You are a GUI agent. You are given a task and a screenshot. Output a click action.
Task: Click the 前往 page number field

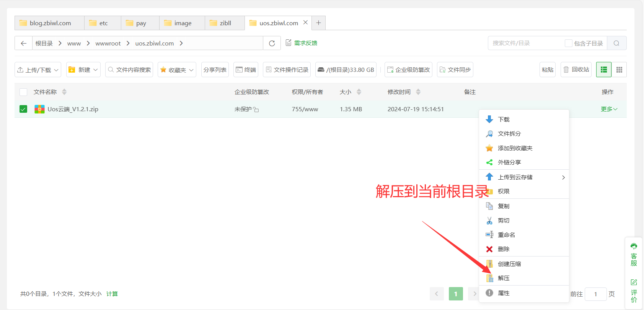click(x=596, y=294)
